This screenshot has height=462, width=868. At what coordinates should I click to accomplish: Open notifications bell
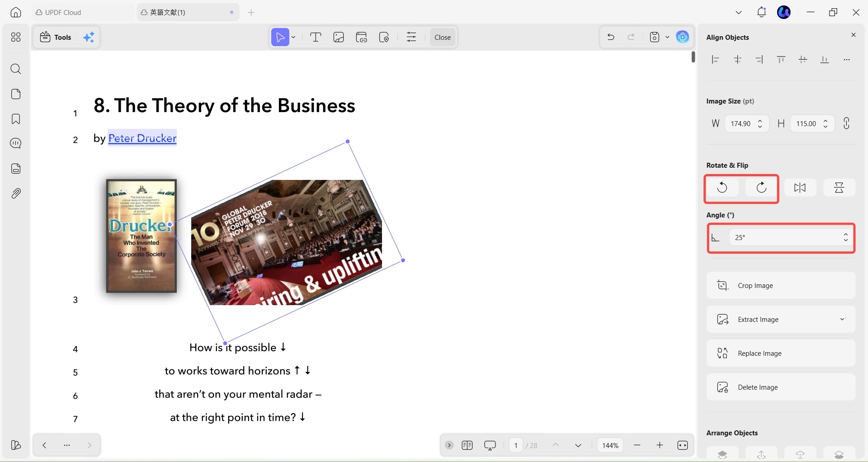[x=761, y=12]
